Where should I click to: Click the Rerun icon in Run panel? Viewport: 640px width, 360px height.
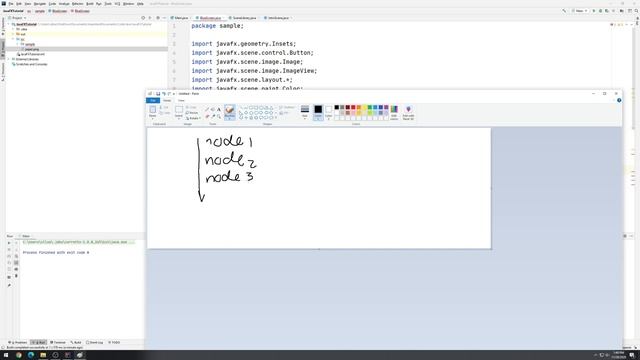tap(9, 243)
